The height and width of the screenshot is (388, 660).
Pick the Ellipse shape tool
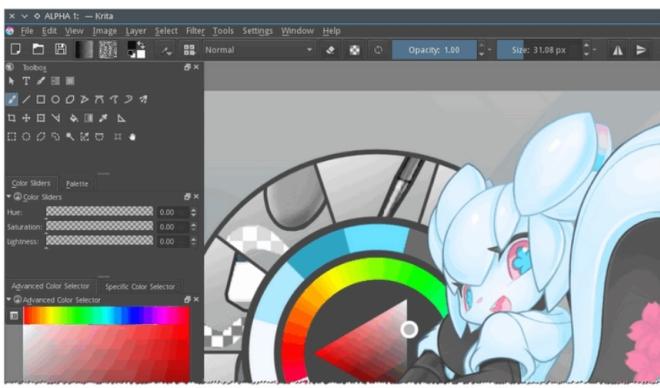point(55,99)
